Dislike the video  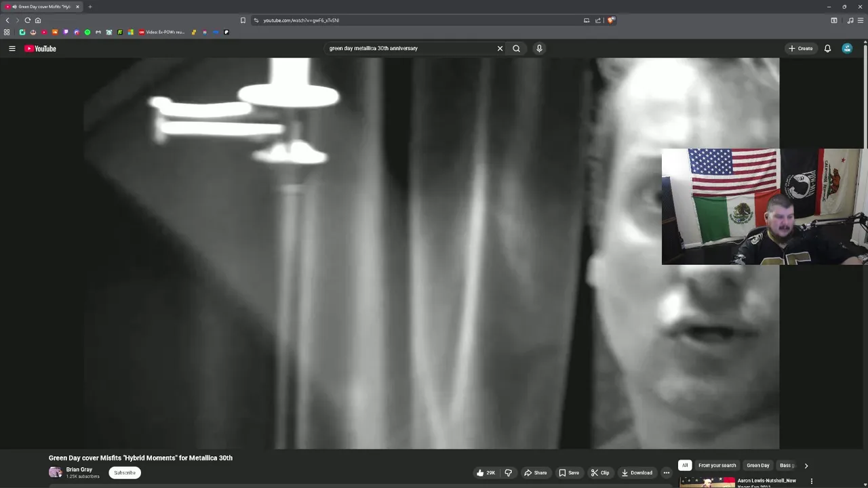tap(508, 472)
